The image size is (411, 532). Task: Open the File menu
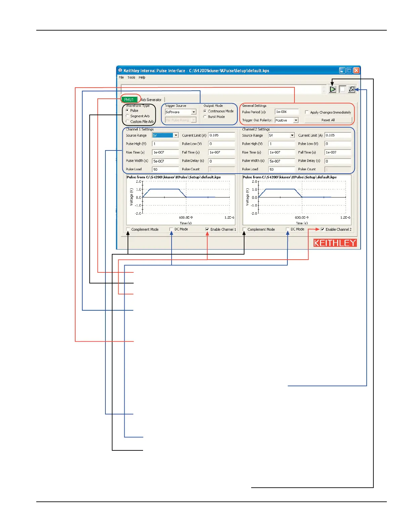click(x=121, y=77)
